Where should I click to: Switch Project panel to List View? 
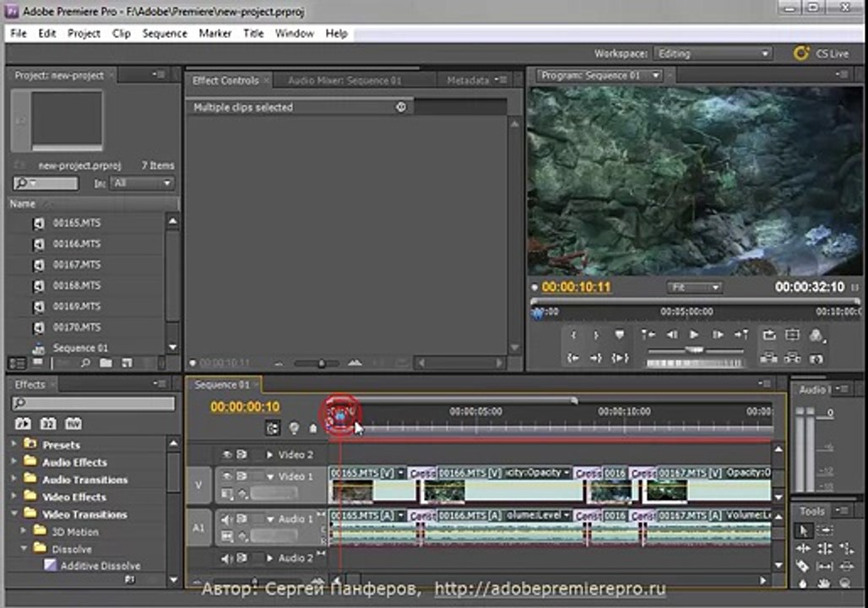pos(18,364)
